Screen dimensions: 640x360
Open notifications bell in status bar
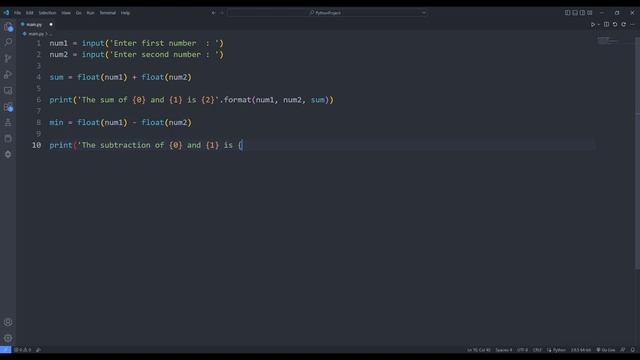pos(633,350)
